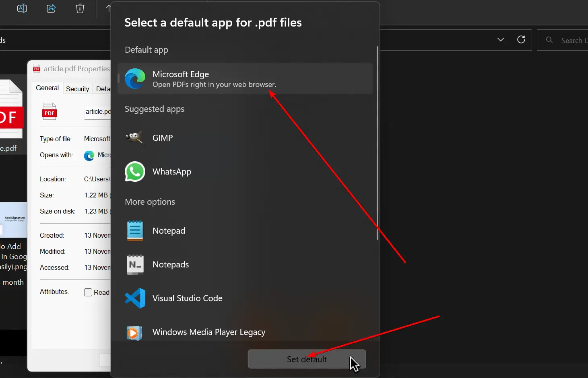Open General tab in Properties window
This screenshot has width=588, height=378.
pyautogui.click(x=47, y=88)
